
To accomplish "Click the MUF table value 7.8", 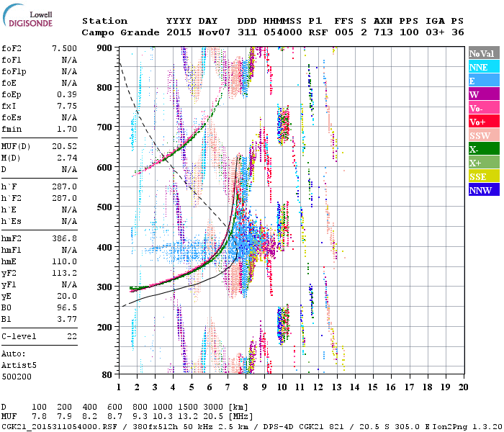I will coord(39,417).
